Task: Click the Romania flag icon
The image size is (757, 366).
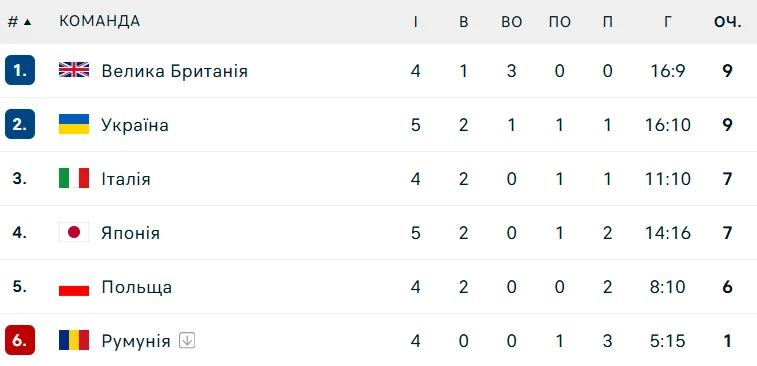Action: (74, 341)
